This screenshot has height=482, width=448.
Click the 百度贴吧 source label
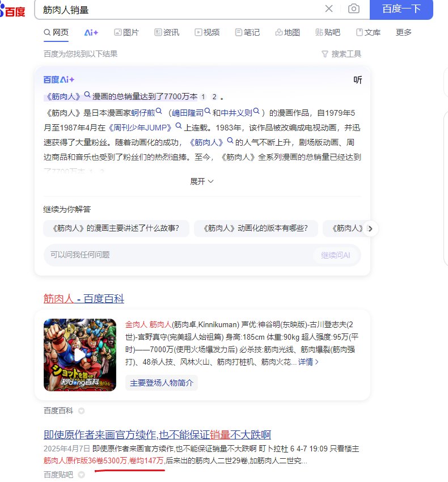(58, 475)
